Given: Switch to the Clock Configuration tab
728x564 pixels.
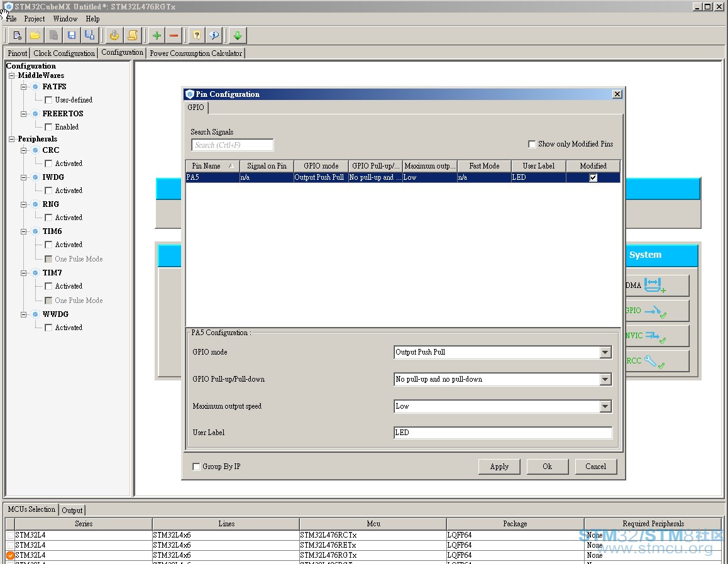Looking at the screenshot, I should pyautogui.click(x=64, y=53).
